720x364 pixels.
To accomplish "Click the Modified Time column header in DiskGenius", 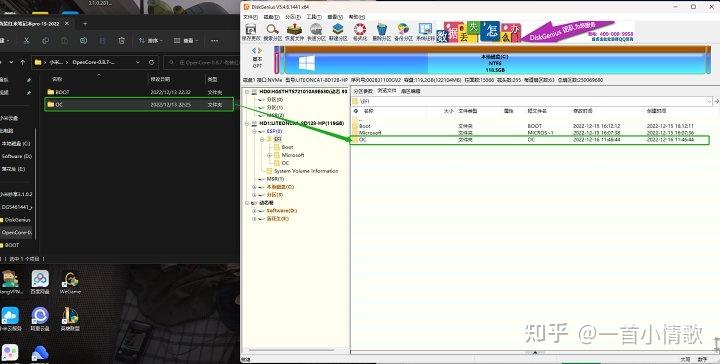I will tap(583, 111).
